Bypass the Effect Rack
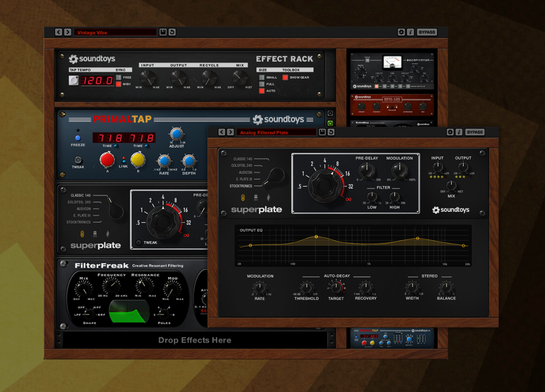Viewport: 545px width, 392px height. 427,32
